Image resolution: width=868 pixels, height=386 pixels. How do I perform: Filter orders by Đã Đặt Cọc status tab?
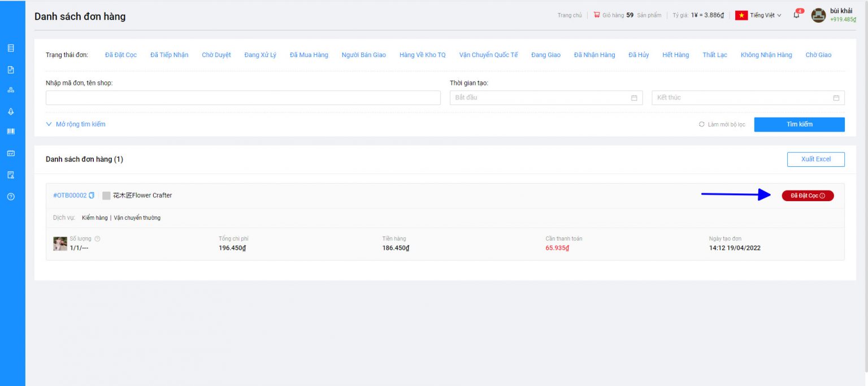coord(121,55)
